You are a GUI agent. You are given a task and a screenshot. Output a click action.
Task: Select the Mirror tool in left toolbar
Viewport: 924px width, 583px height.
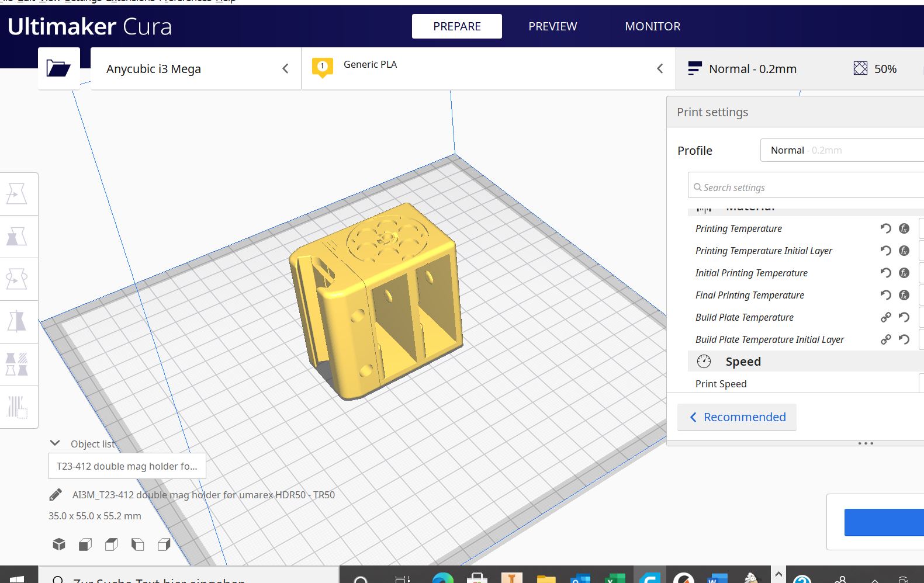click(x=17, y=321)
